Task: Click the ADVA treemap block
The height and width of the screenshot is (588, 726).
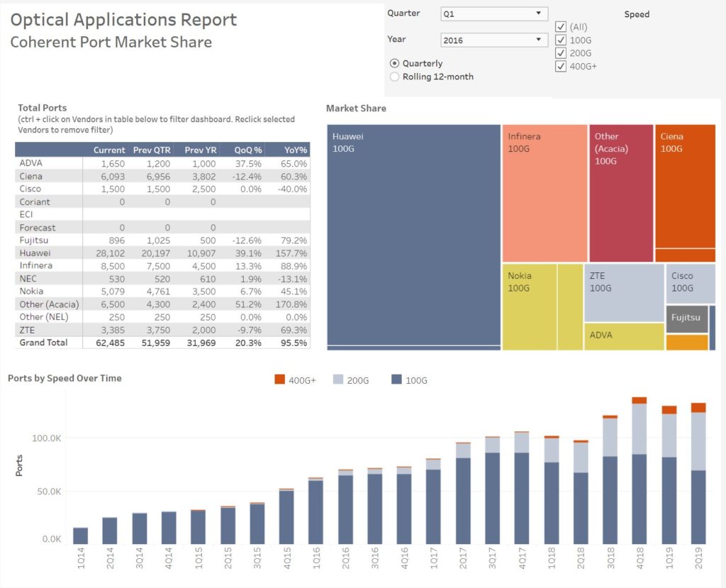Action: tap(624, 336)
